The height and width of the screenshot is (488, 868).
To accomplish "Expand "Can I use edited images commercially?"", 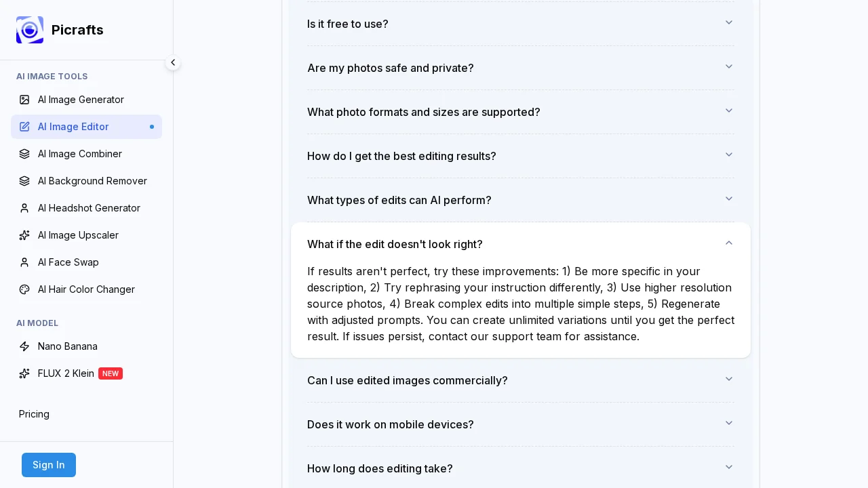I will tap(520, 380).
